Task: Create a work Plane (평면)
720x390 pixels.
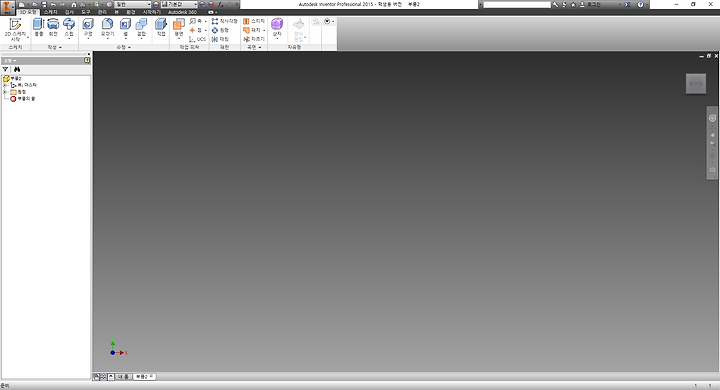Action: [x=179, y=28]
